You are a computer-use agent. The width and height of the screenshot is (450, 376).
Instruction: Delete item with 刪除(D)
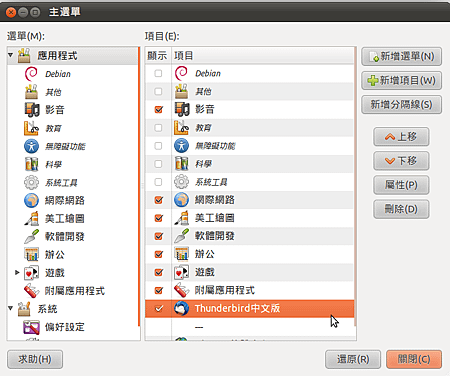(x=401, y=209)
